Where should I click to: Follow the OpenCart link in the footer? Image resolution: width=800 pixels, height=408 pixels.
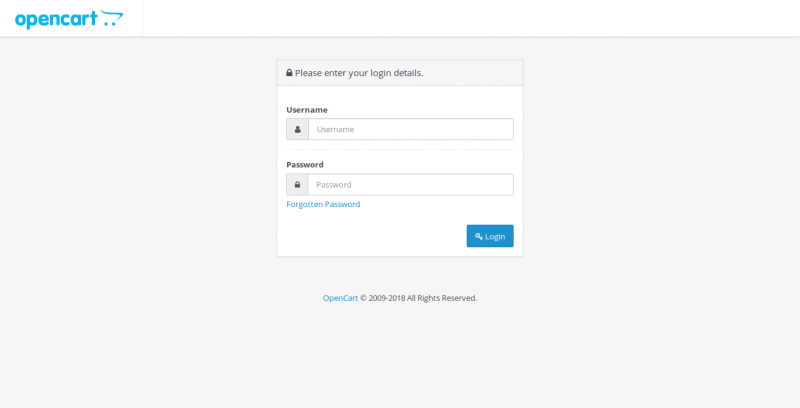click(x=340, y=298)
